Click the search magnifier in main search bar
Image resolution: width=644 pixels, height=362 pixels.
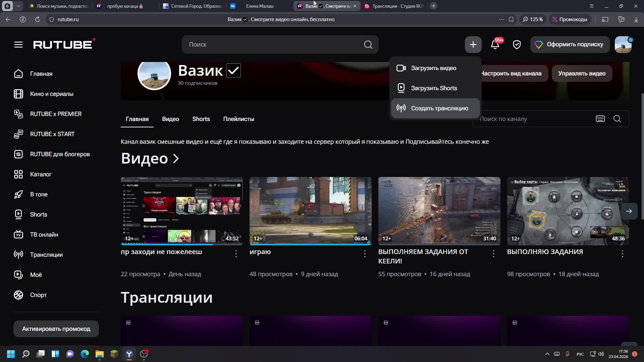tap(368, 45)
